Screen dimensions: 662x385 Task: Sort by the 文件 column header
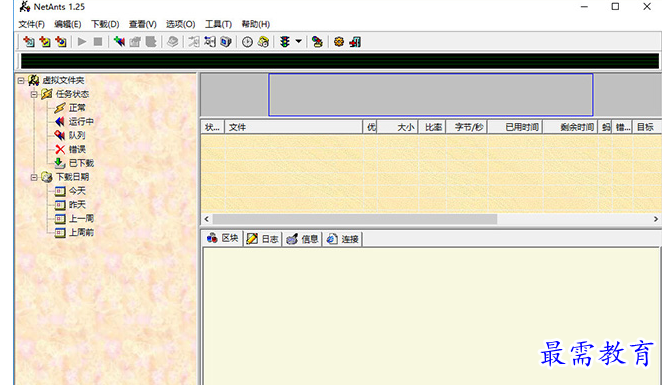point(293,127)
